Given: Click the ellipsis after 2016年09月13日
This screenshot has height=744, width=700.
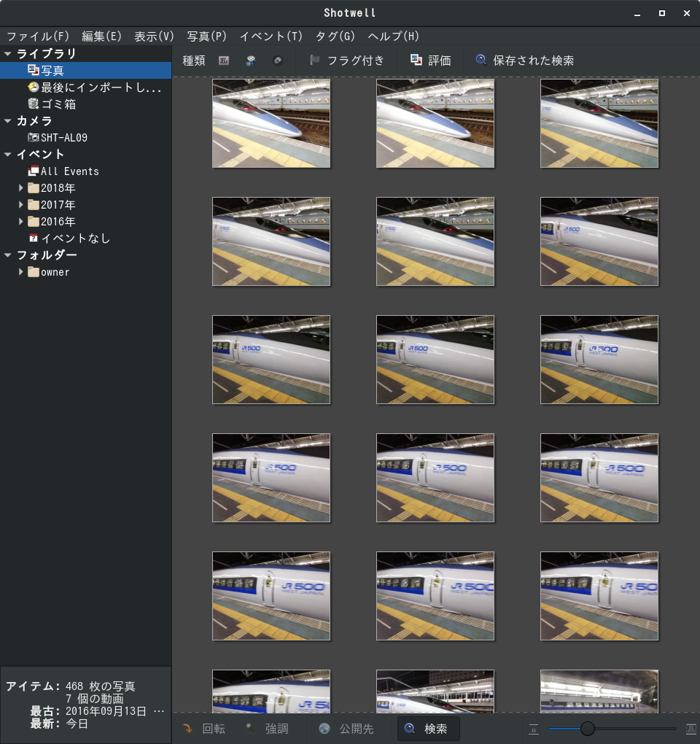Looking at the screenshot, I should [x=159, y=711].
